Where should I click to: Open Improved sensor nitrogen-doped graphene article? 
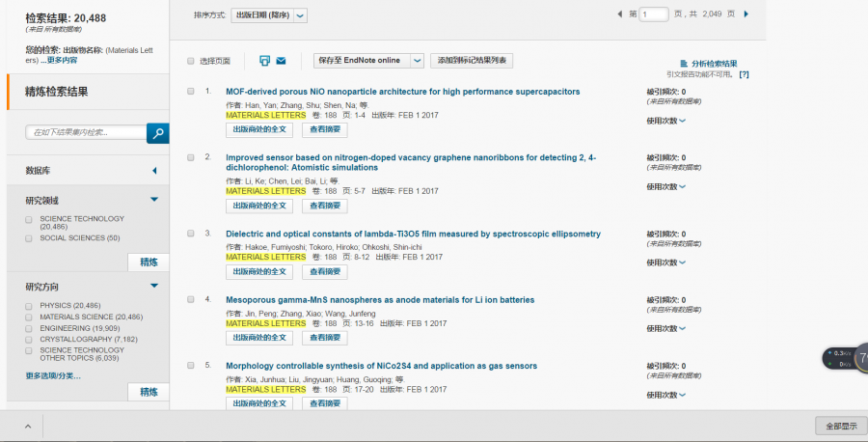(x=411, y=162)
